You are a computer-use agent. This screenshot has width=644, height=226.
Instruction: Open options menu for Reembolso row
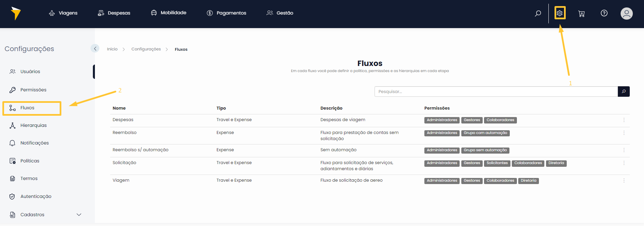click(624, 133)
